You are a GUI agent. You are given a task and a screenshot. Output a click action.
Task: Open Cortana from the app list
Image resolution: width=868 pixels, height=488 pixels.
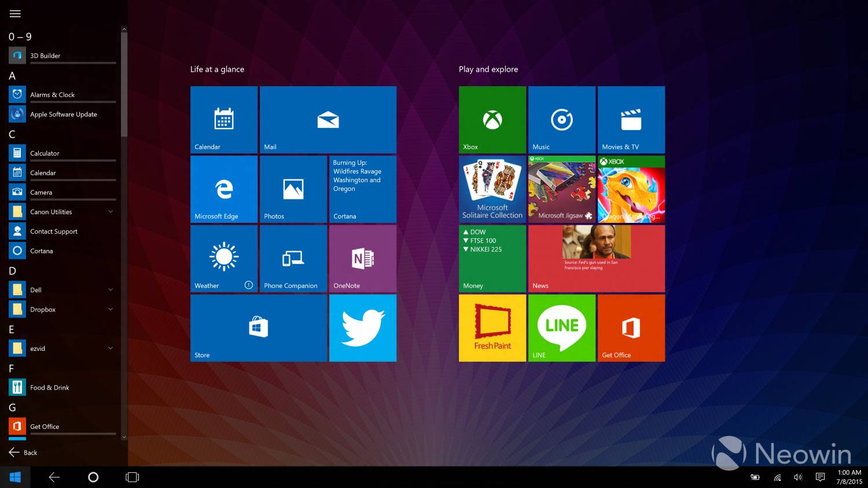62,251
